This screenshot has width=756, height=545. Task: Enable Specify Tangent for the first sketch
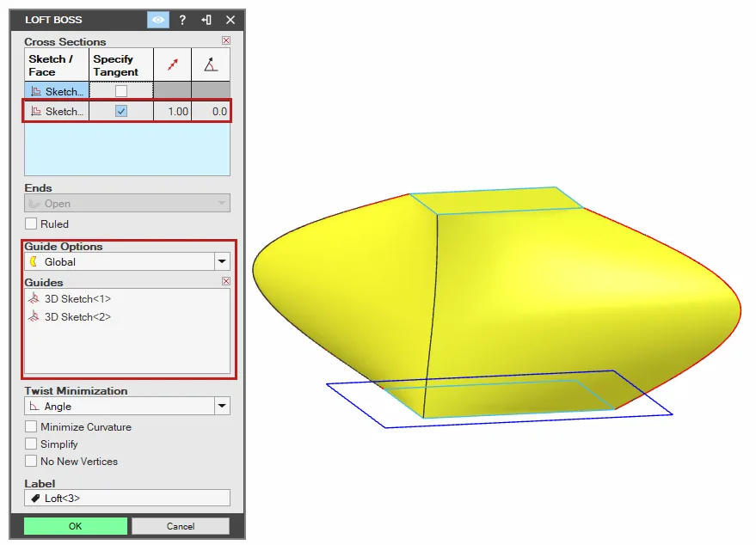click(121, 91)
